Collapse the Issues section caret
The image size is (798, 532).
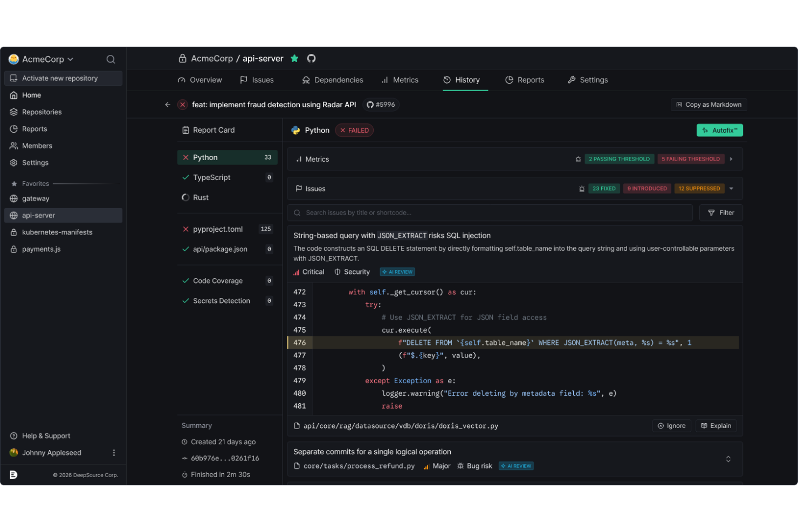731,189
